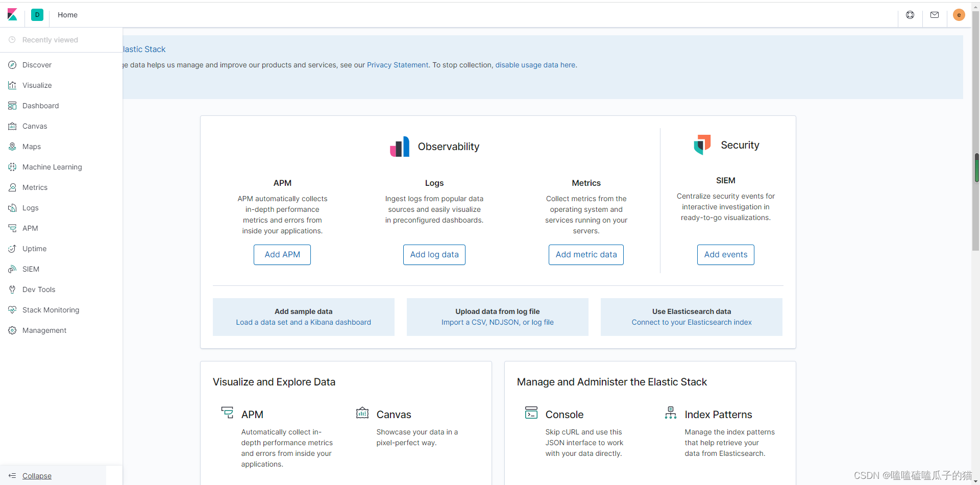Viewport: 980px width, 485px height.
Task: Click the Discover compass icon
Action: tap(12, 65)
